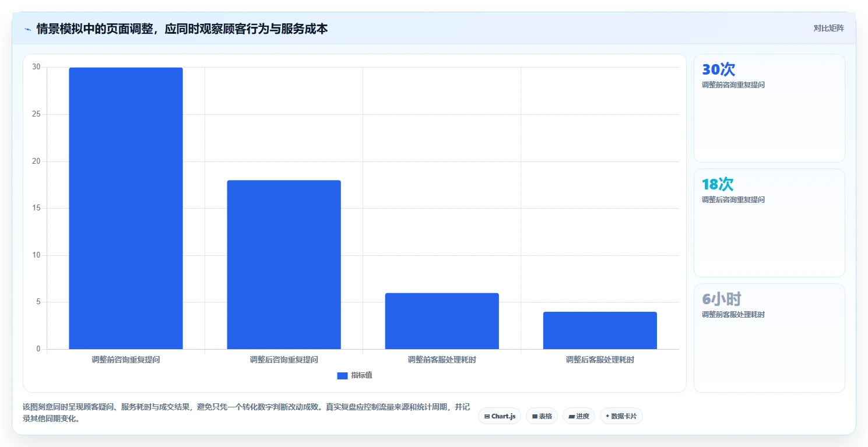Image resolution: width=868 pixels, height=447 pixels.
Task: Click the footnote paragraph starting 该图刻意同时呈现
Action: 246,413
